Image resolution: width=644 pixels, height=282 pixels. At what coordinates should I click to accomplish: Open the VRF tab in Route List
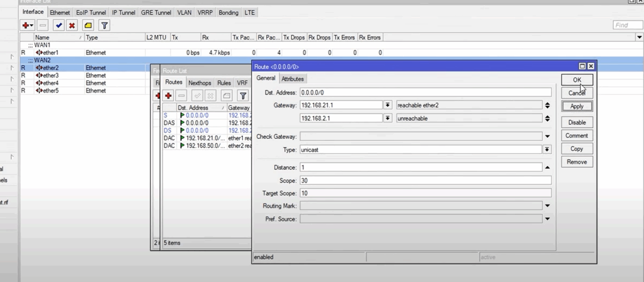tap(242, 83)
